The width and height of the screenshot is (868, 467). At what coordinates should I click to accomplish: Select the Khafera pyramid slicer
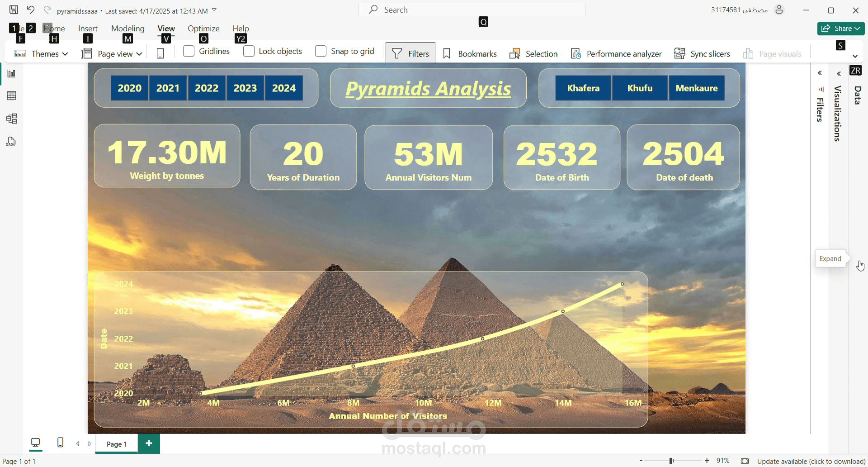tap(583, 88)
